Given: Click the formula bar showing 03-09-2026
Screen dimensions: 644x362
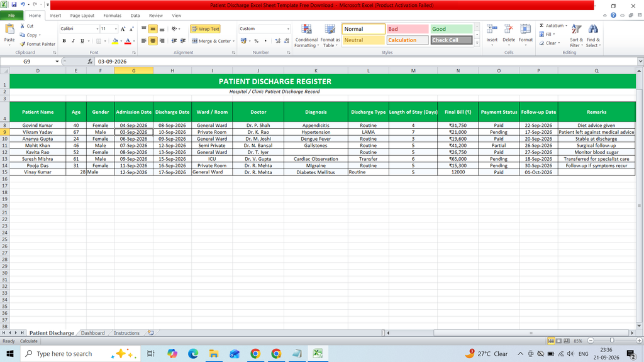Looking at the screenshot, I should [365, 62].
